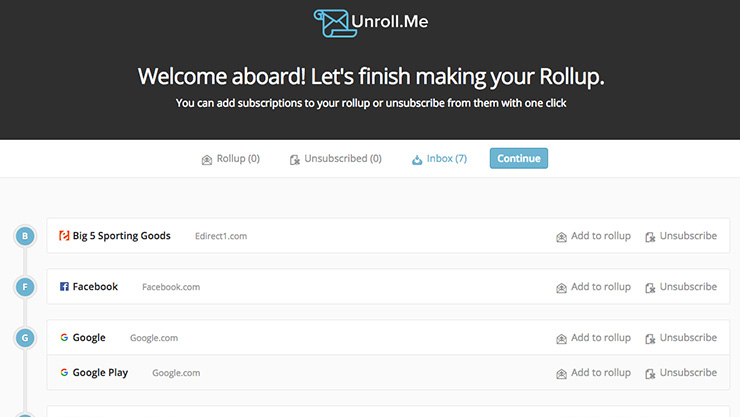740x417 pixels.
Task: Add Big 5 Sporting Goods to rollup
Action: (x=593, y=236)
